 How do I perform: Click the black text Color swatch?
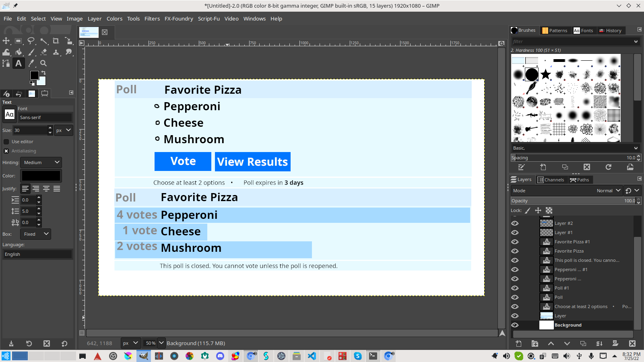(41, 176)
